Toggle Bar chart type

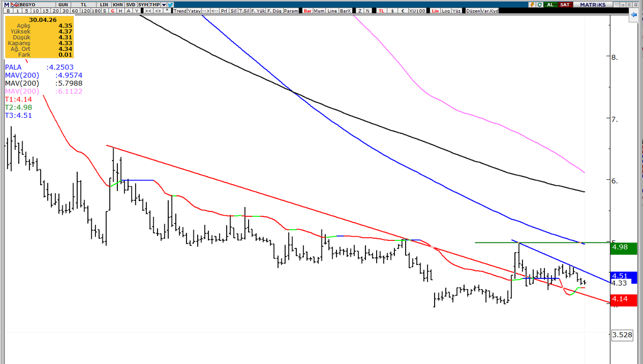308,11
